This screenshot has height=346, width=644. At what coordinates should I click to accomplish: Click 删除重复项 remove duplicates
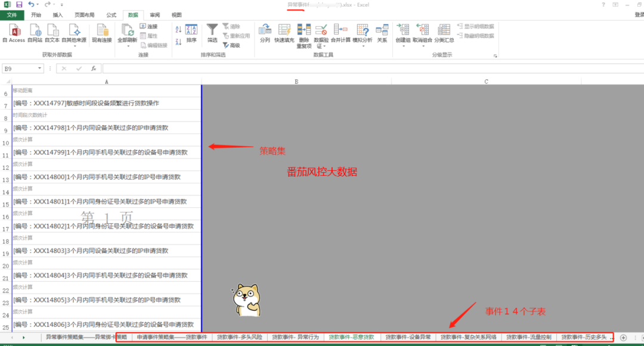point(304,36)
